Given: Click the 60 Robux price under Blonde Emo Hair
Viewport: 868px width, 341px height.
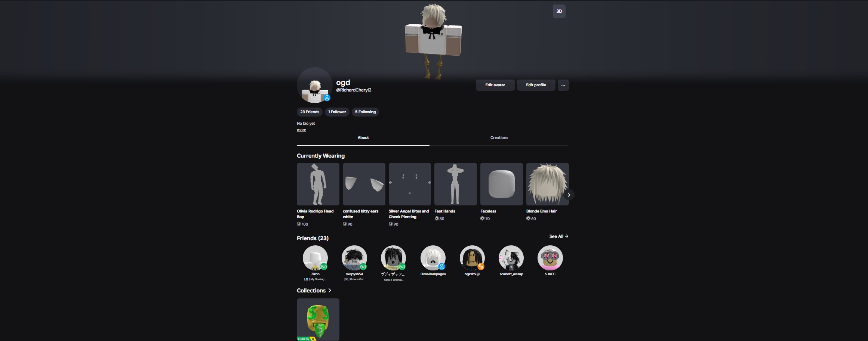Looking at the screenshot, I should coord(531,218).
